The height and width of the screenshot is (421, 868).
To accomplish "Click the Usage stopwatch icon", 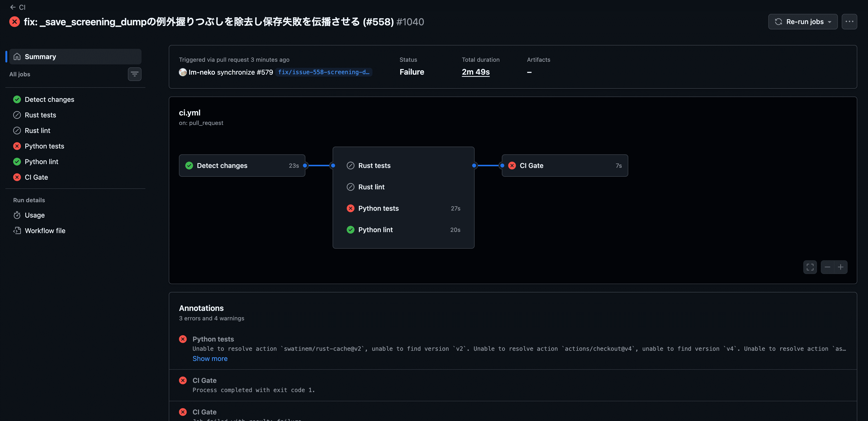I will 17,215.
